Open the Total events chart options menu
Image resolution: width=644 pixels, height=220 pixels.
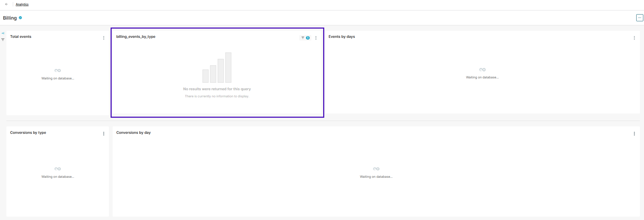click(104, 38)
